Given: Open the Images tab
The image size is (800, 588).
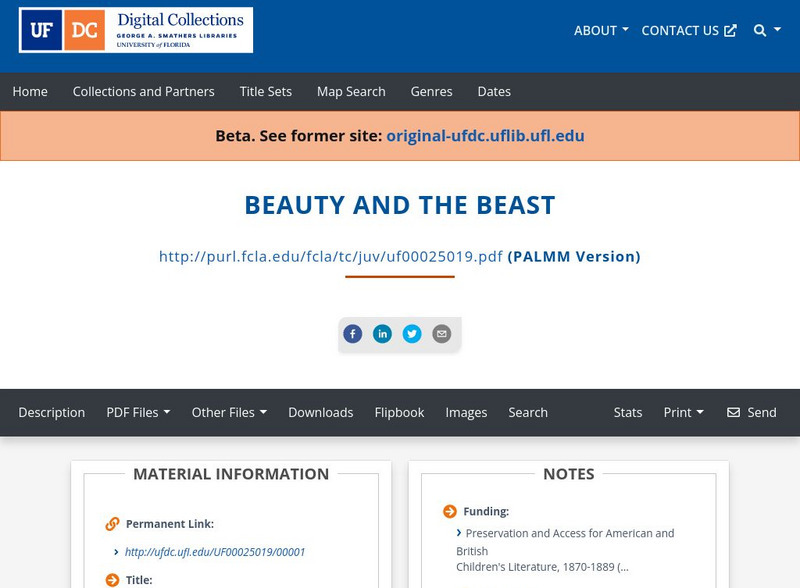Looking at the screenshot, I should coord(467,412).
